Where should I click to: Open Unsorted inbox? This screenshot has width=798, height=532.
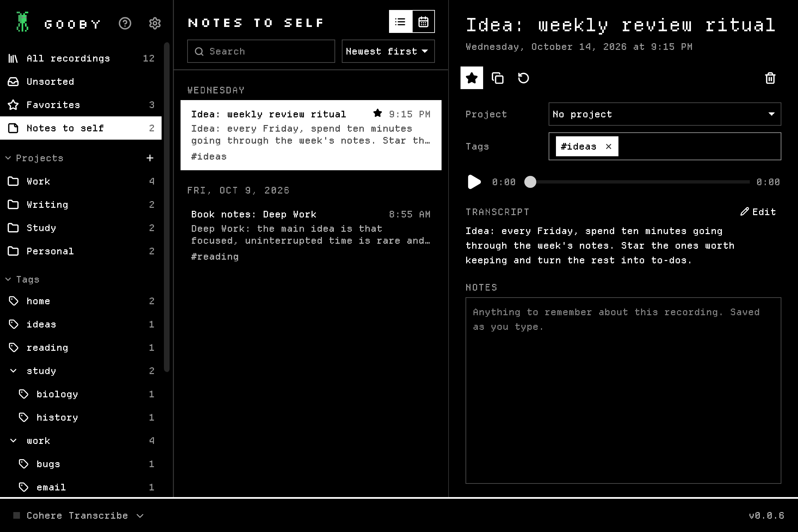[81, 81]
